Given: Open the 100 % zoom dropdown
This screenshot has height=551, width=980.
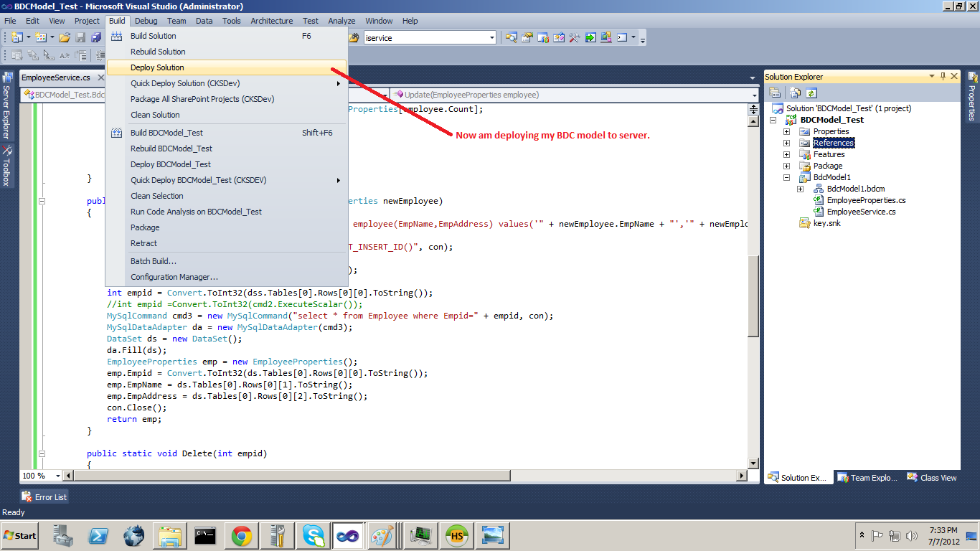Looking at the screenshot, I should point(57,476).
